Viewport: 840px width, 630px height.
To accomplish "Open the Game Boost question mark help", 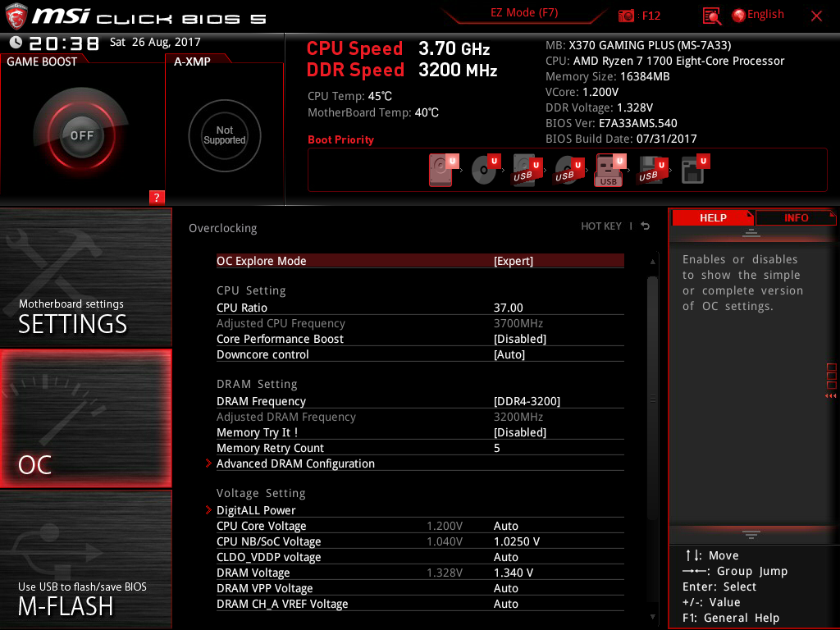I will [157, 197].
